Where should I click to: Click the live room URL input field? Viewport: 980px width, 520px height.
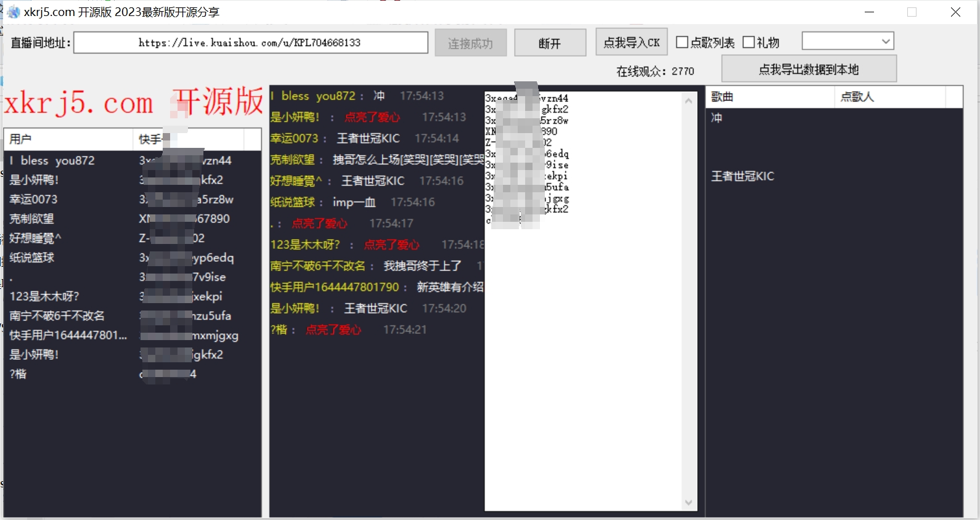[x=251, y=43]
